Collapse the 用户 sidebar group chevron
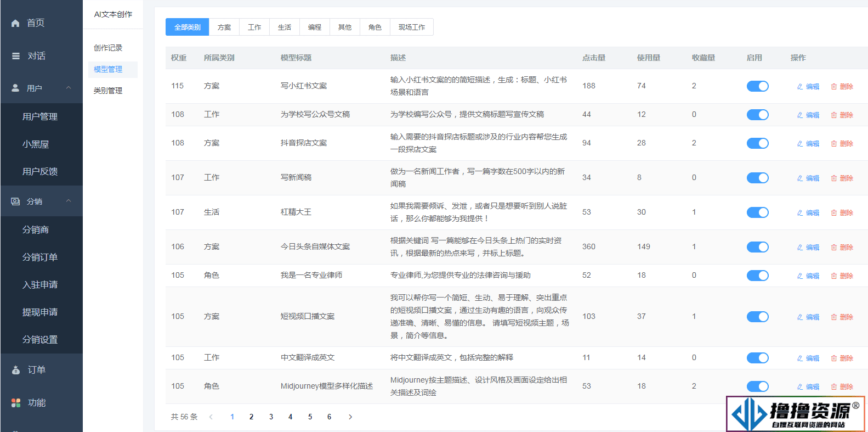 (69, 88)
